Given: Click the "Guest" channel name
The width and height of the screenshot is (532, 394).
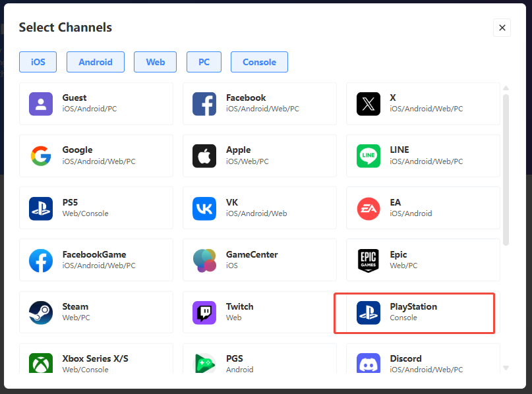Looking at the screenshot, I should click(74, 98).
